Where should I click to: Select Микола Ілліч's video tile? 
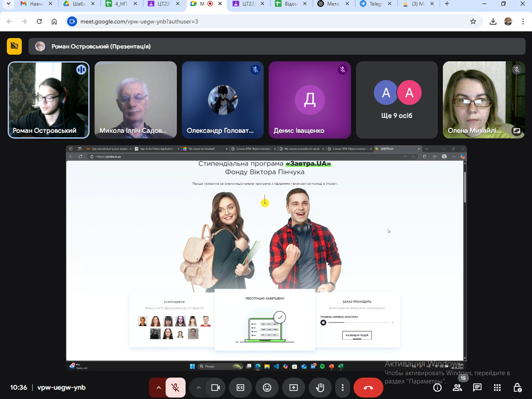click(136, 100)
